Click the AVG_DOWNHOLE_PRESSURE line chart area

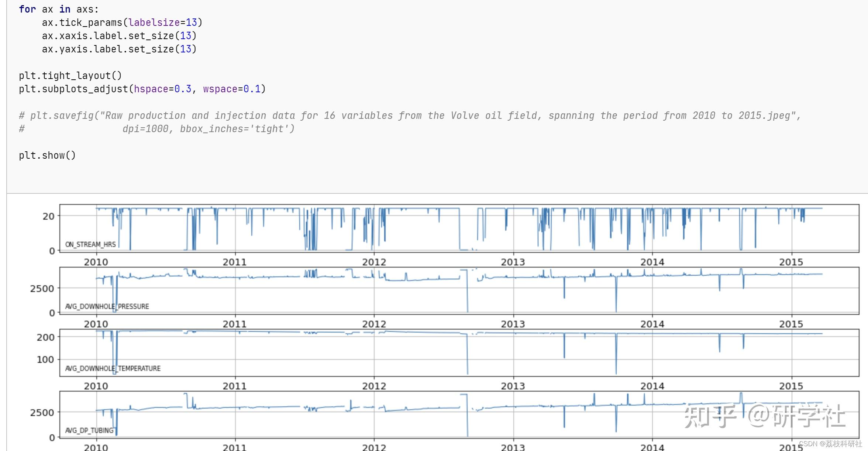point(459,290)
